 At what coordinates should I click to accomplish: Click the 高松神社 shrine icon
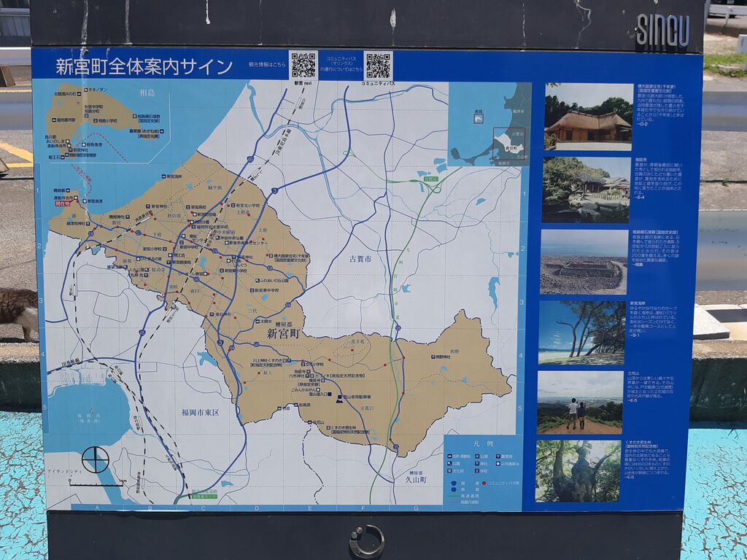[x=212, y=315]
